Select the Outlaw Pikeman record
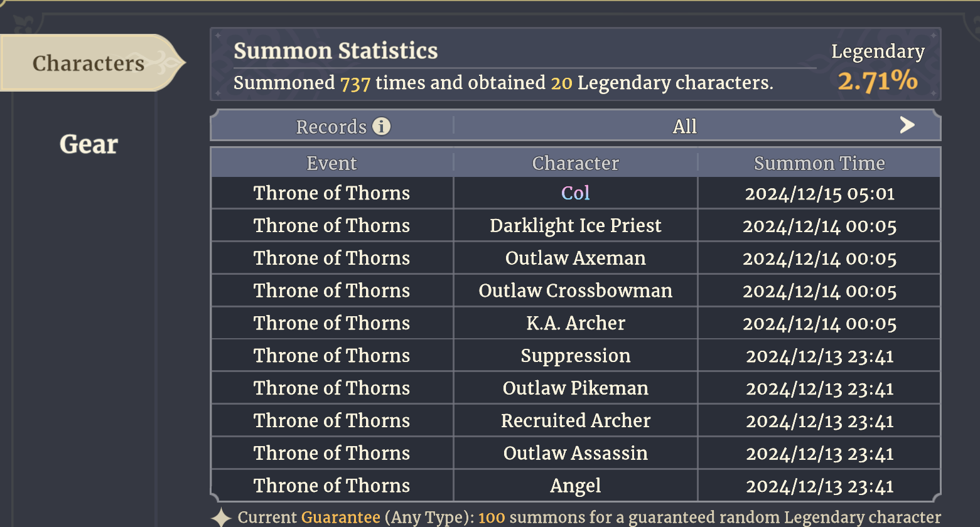The image size is (980, 527). 576,388
